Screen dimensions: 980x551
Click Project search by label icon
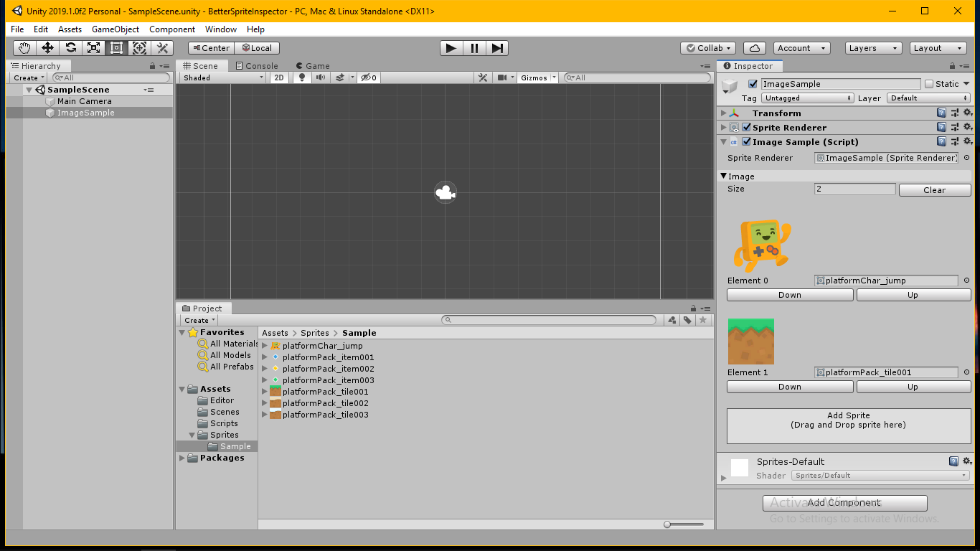[687, 320]
